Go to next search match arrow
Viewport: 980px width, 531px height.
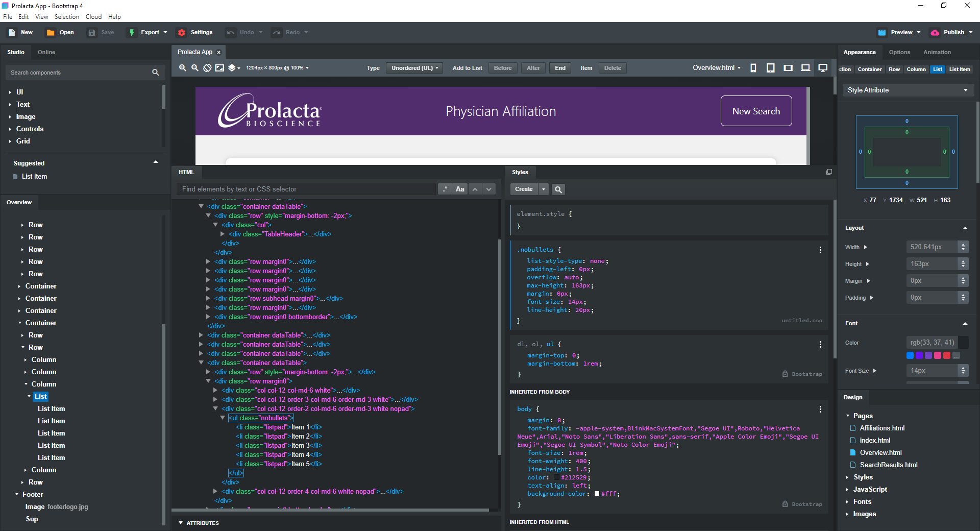489,189
